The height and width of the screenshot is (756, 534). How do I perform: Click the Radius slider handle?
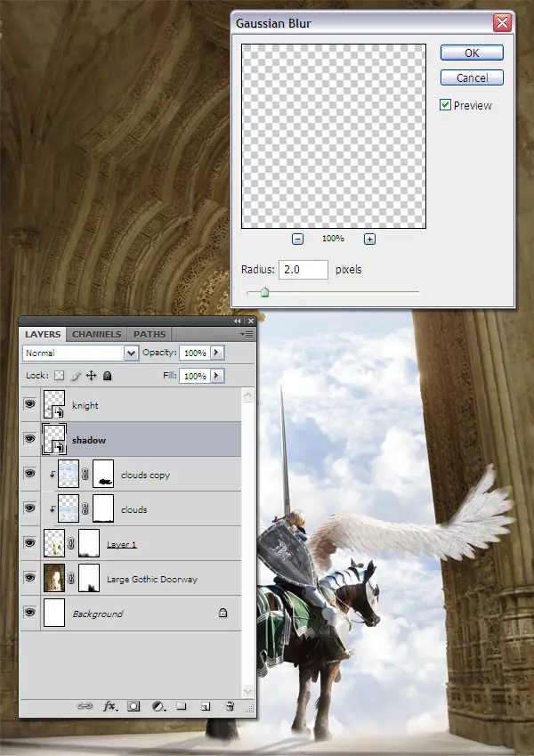pyautogui.click(x=264, y=292)
